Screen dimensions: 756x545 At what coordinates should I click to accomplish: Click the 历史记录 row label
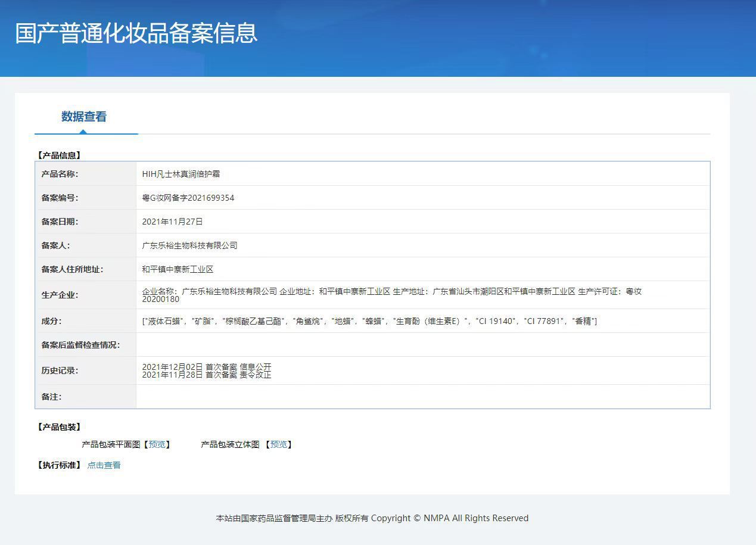pyautogui.click(x=60, y=370)
